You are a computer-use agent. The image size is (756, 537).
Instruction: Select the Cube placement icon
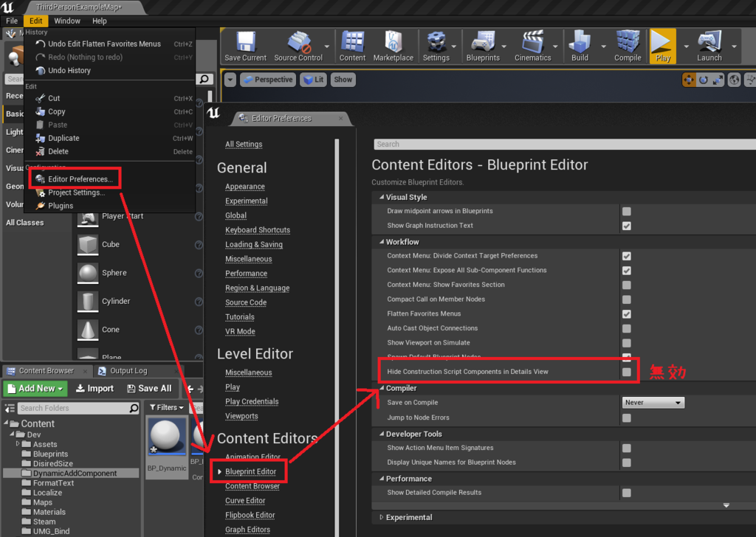pos(88,244)
